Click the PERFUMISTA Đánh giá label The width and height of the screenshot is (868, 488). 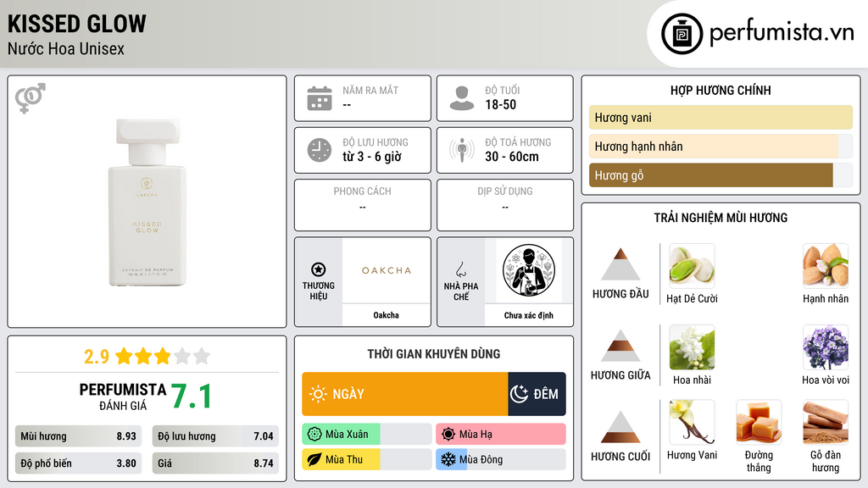pyautogui.click(x=123, y=396)
